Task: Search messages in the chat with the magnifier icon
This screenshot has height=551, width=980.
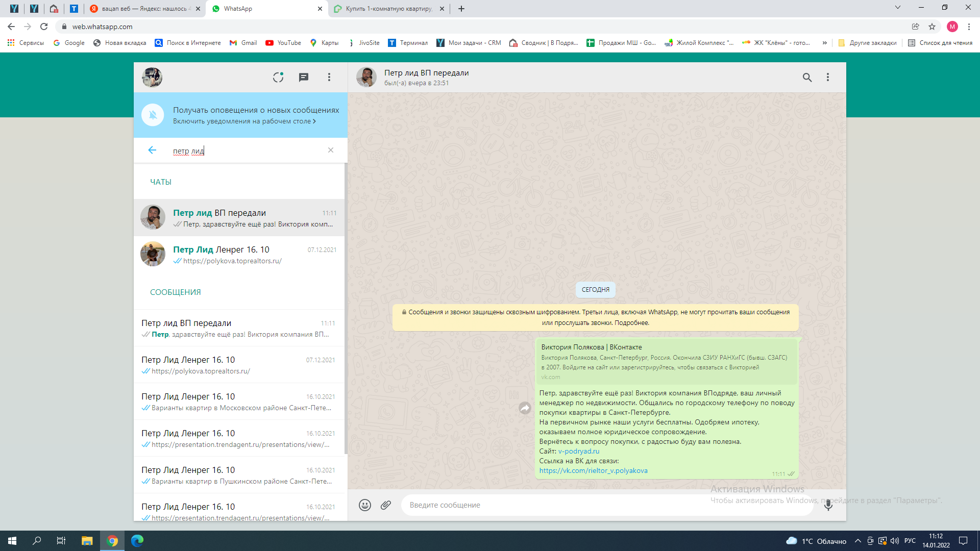Action: [807, 77]
